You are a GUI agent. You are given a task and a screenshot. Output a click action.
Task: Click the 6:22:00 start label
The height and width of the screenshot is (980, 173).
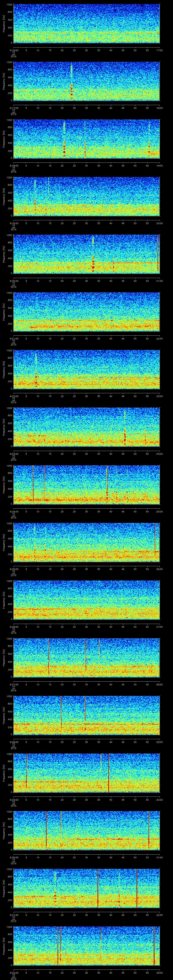click(14, 396)
